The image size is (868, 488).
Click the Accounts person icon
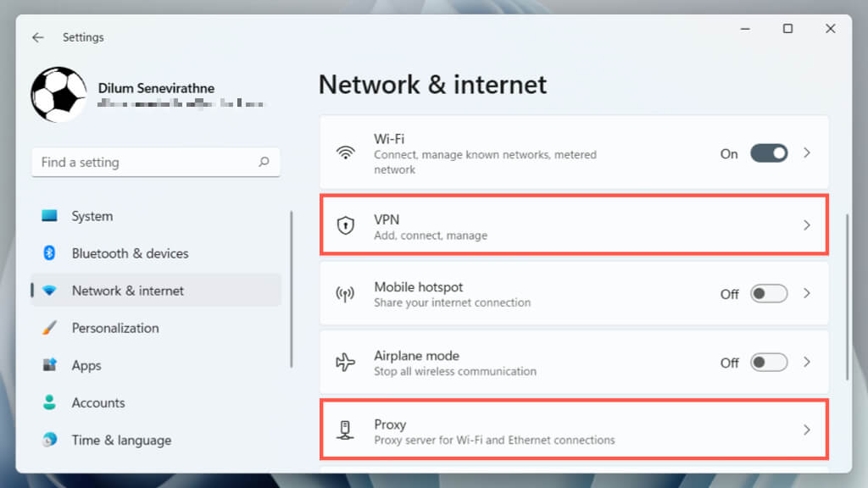pos(49,402)
